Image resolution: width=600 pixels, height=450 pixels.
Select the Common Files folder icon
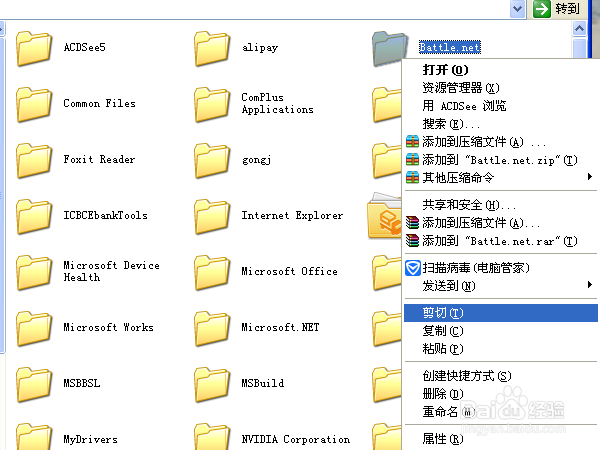[x=34, y=104]
